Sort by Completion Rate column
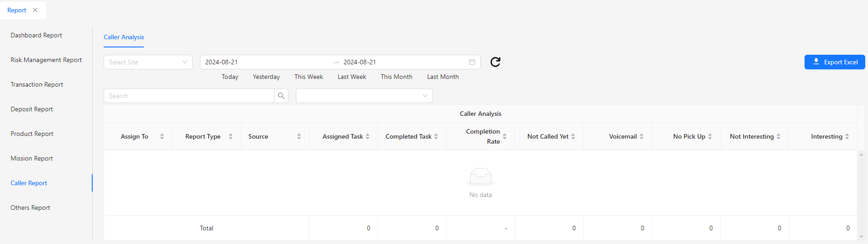Image resolution: width=868 pixels, height=244 pixels. click(505, 136)
